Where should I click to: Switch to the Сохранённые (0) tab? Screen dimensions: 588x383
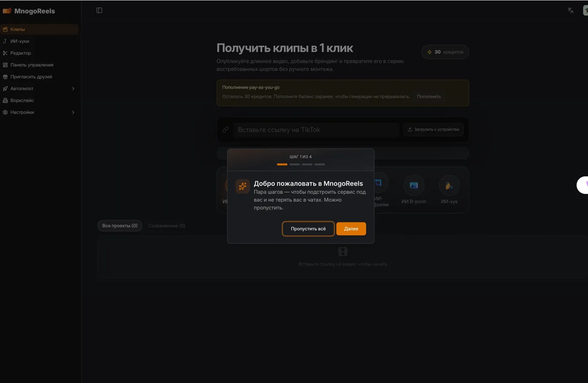[167, 226]
